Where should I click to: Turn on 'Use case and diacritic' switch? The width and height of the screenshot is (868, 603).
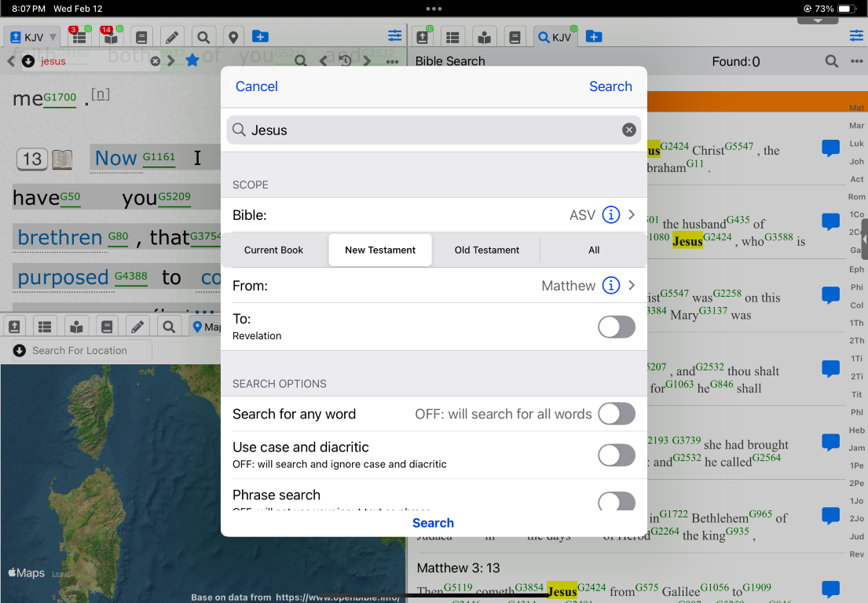coord(616,455)
